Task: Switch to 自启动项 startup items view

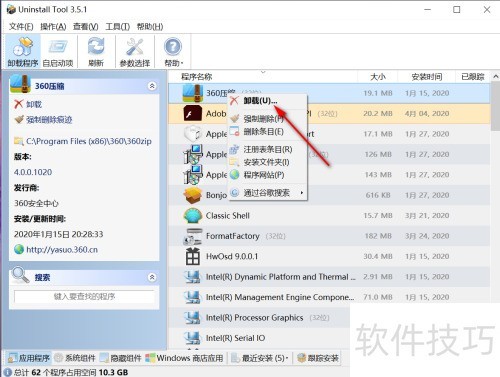Action: click(58, 52)
